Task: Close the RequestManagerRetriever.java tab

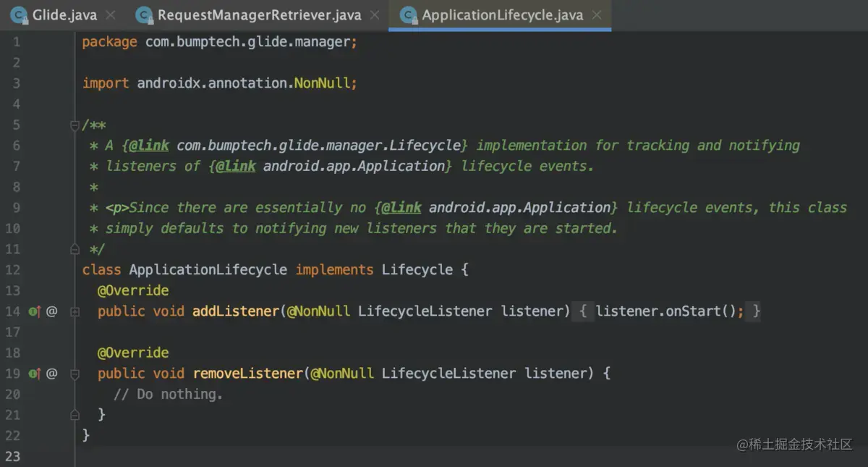Action: (375, 14)
